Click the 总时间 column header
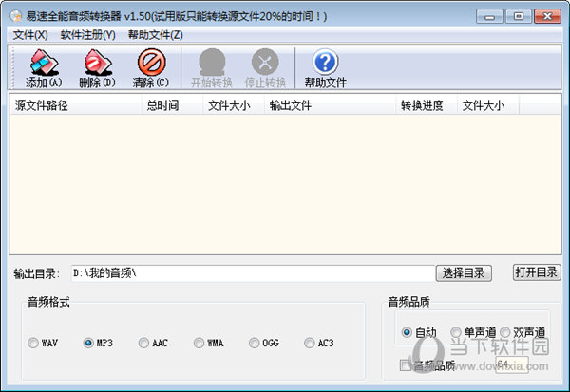Screen dimensions: 570x392 172,105
